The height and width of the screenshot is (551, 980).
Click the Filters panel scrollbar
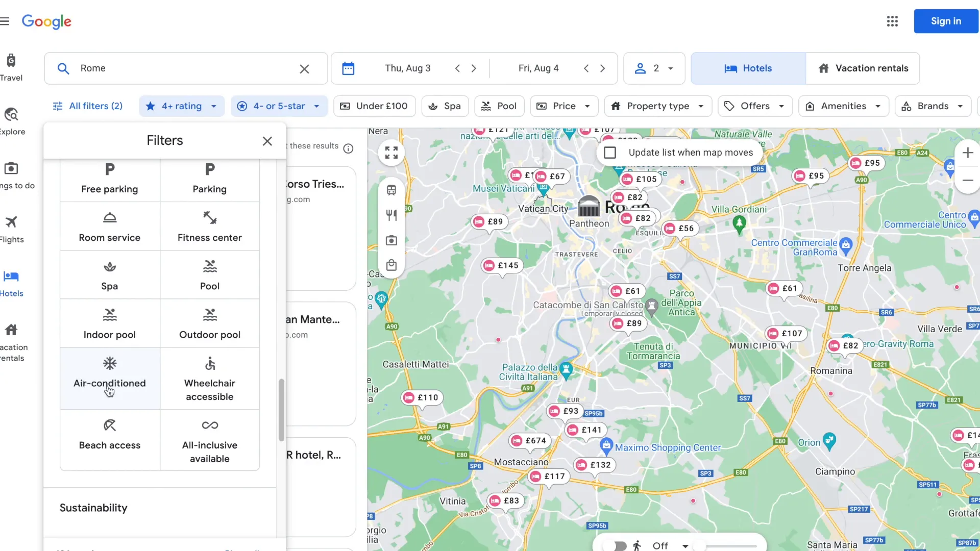click(281, 410)
